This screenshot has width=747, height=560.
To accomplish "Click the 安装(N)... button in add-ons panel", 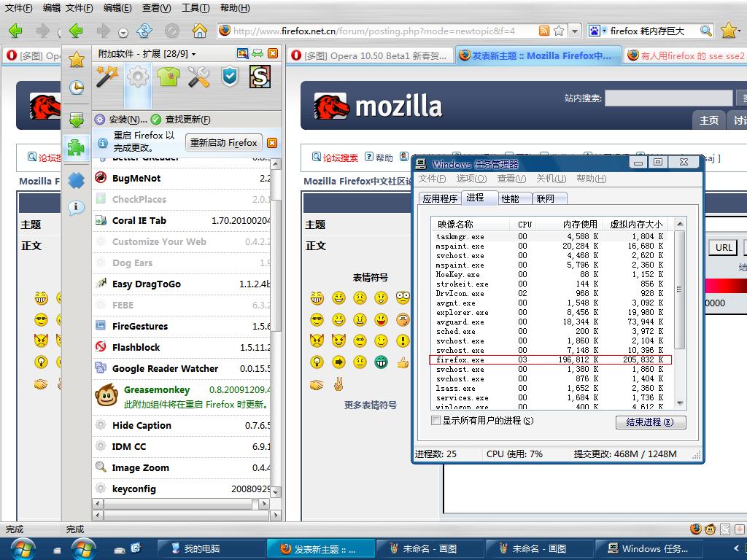I will [x=122, y=119].
